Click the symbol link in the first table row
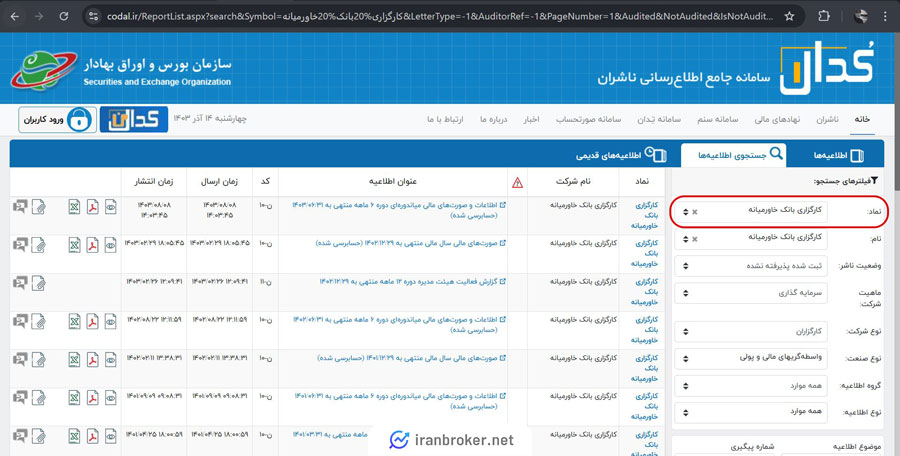 [x=647, y=215]
